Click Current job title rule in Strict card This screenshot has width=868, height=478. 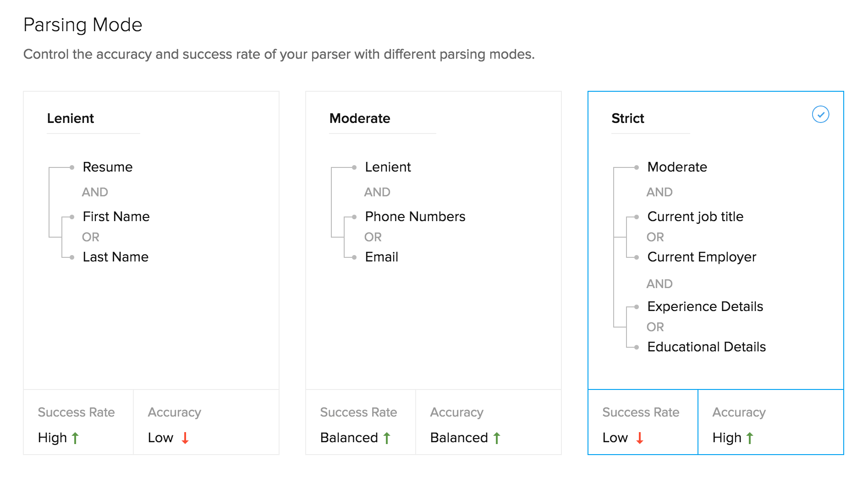pyautogui.click(x=695, y=217)
